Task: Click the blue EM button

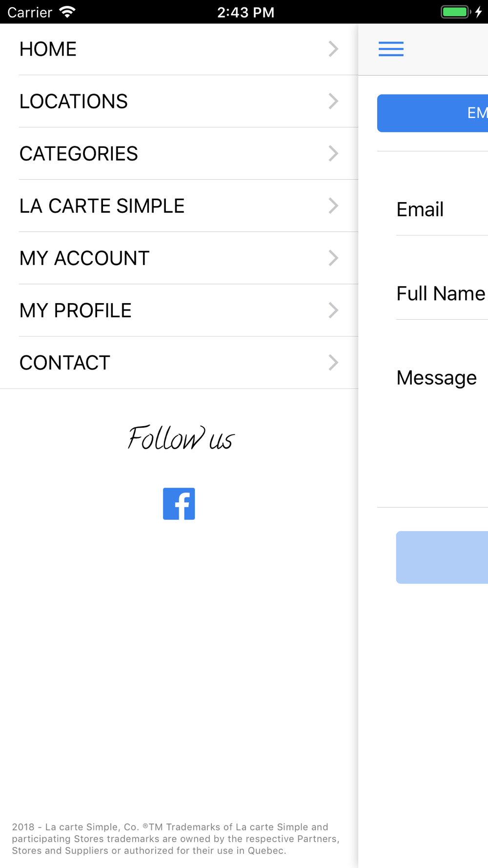Action: pos(432,113)
